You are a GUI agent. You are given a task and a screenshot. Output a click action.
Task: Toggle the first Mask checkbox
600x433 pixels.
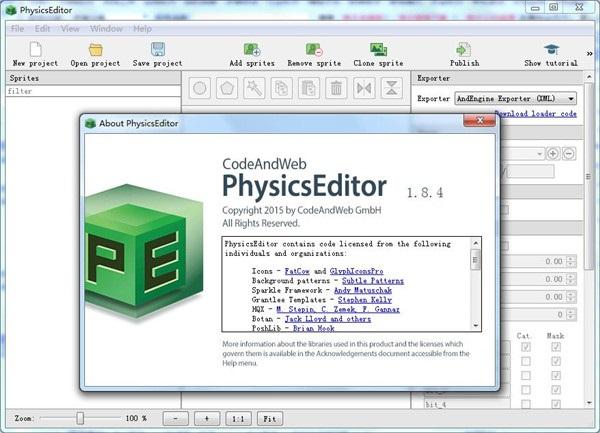(556, 347)
